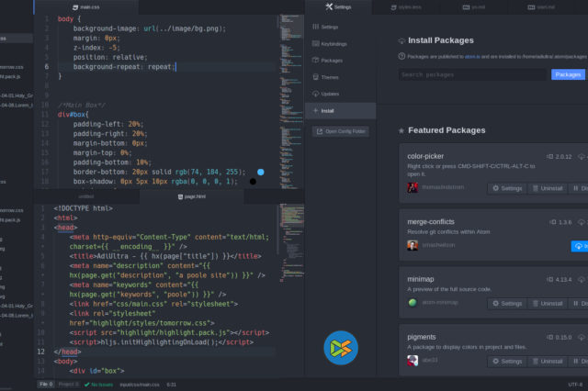Click the sliders icon next to Settings
Image resolution: width=588 pixels, height=391 pixels.
pyautogui.click(x=316, y=27)
